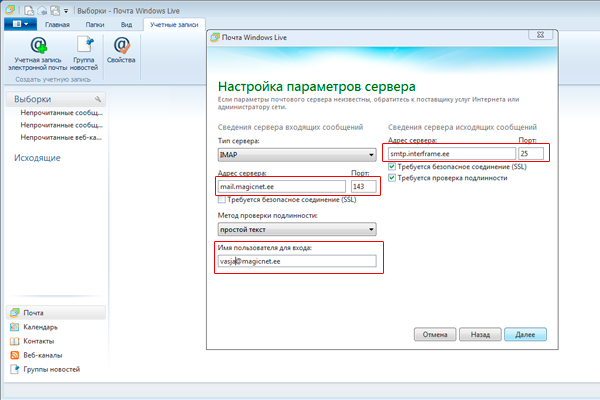This screenshot has height=400, width=600.
Task: Click the Отмена button
Action: point(435,334)
